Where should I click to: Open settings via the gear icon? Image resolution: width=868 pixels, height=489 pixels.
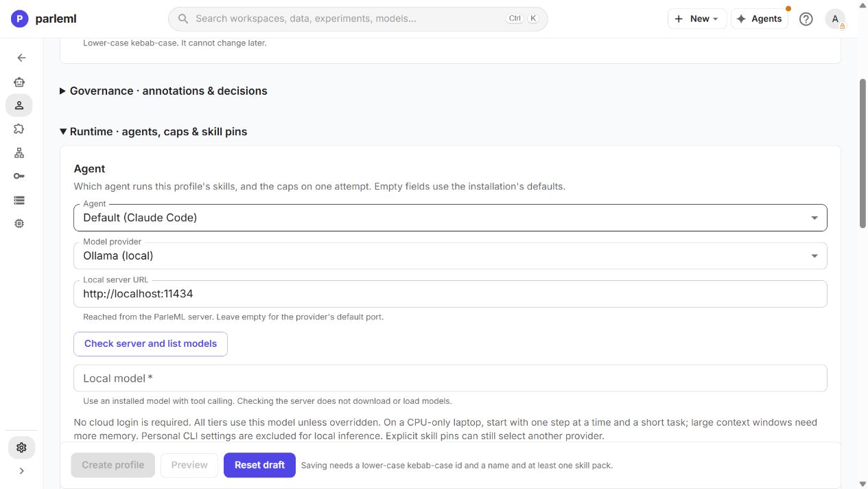(x=21, y=448)
